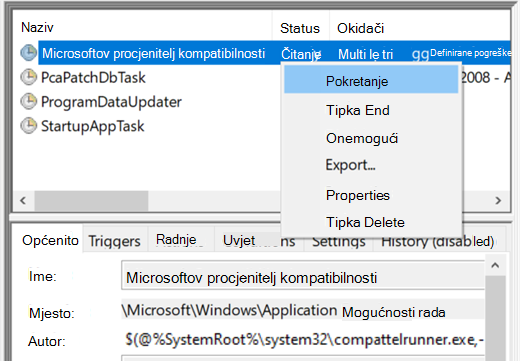Select the PcaPatchDbTask row
Image resolution: width=520 pixels, height=361 pixels.
93,78
